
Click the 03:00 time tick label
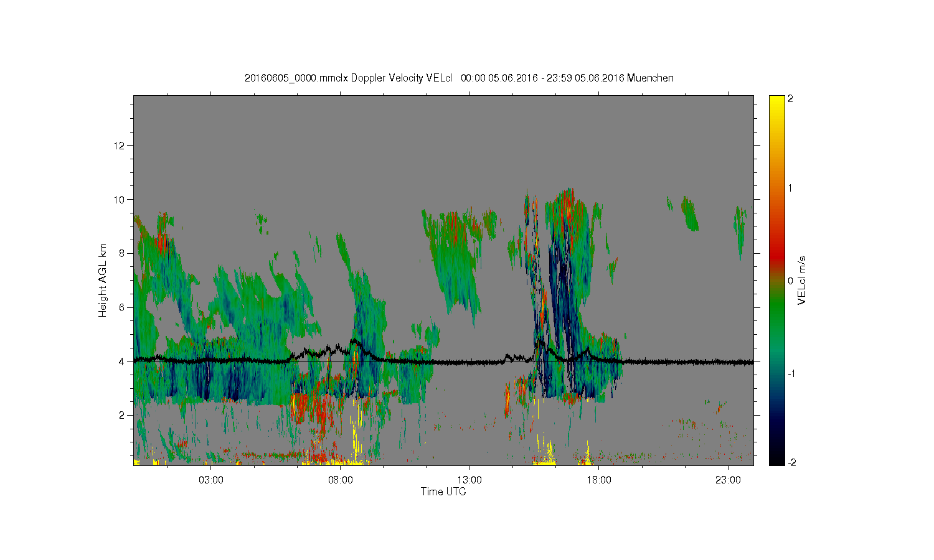210,480
